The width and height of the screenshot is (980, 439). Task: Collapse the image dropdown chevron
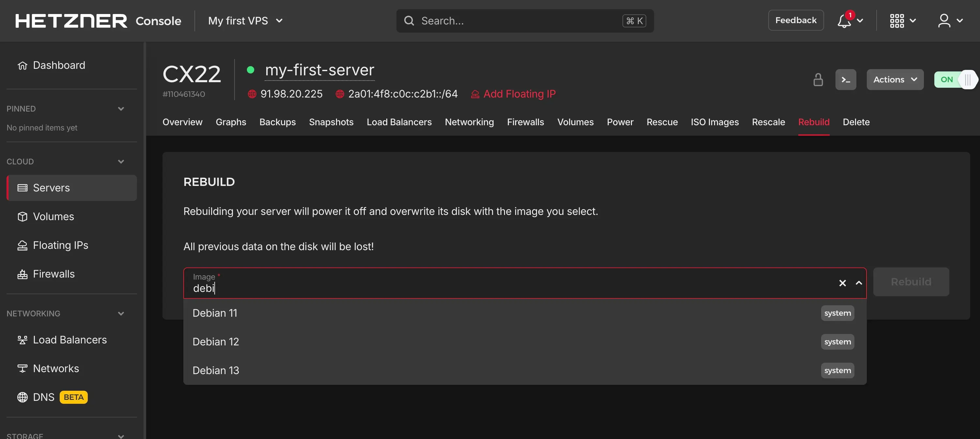point(859,283)
